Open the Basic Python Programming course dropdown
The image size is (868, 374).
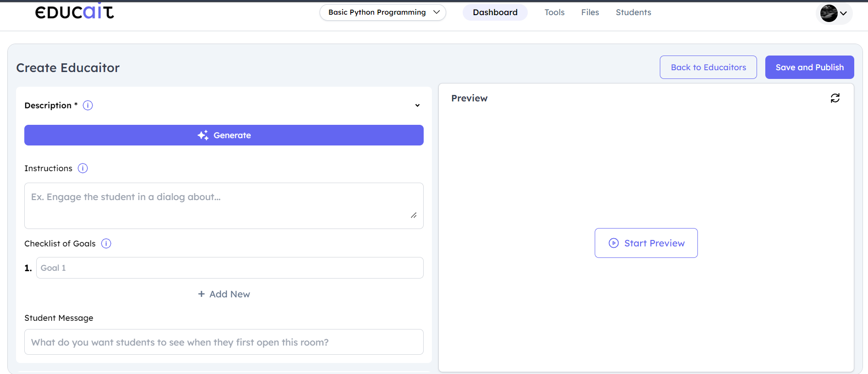382,12
